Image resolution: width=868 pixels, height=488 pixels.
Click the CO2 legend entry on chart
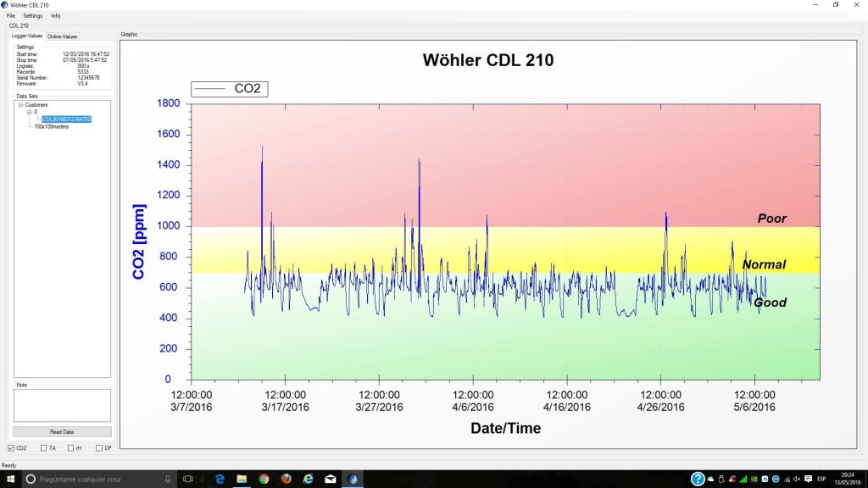(229, 88)
